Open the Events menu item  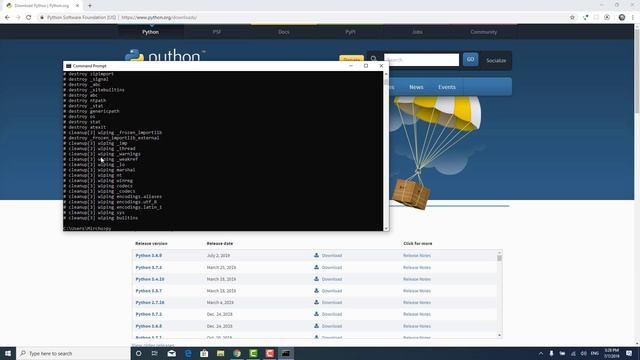coord(447,87)
